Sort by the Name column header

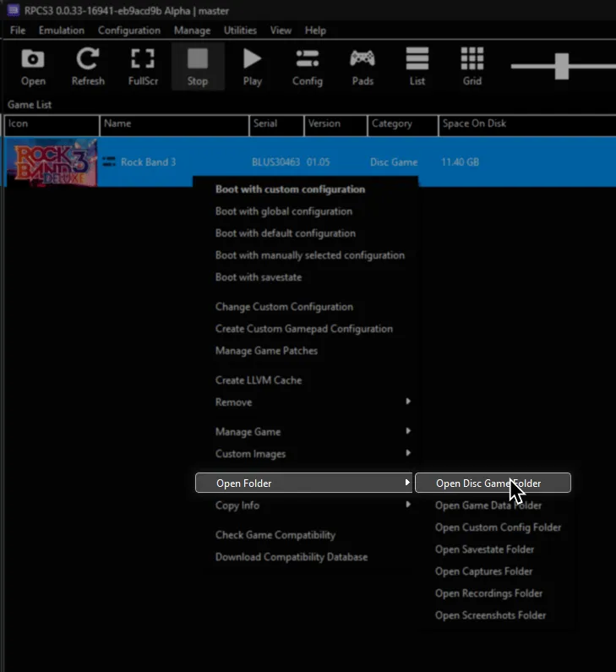[174, 125]
